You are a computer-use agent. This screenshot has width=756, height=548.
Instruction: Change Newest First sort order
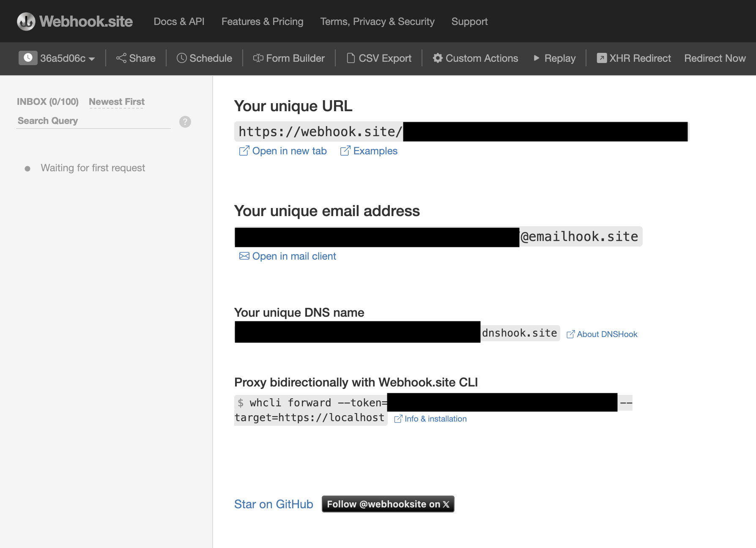117,102
